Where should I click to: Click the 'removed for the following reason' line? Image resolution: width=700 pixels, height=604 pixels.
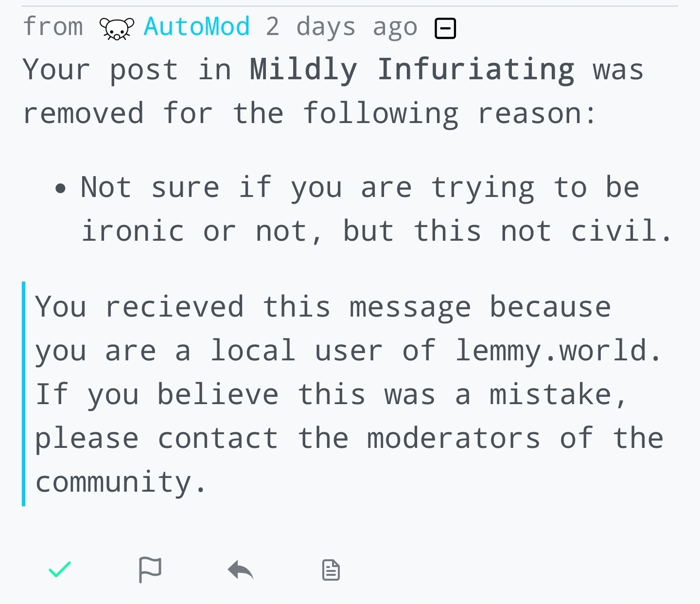[x=309, y=114]
